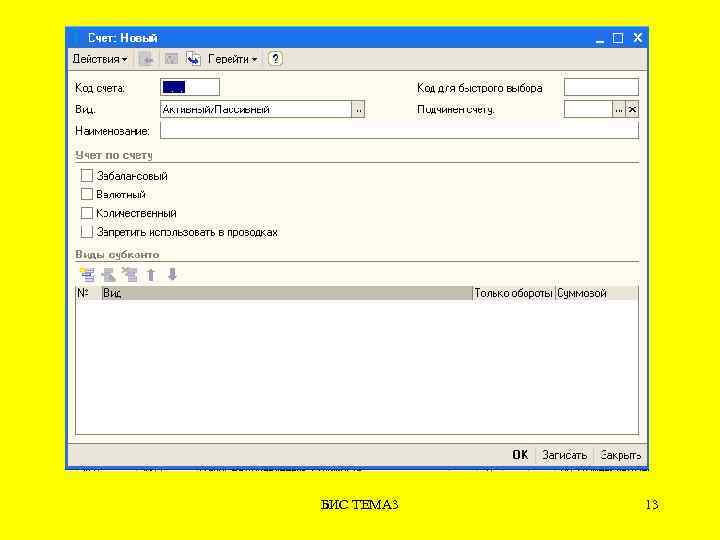Open the Перейти menu
This screenshot has height=540, width=720.
[233, 59]
